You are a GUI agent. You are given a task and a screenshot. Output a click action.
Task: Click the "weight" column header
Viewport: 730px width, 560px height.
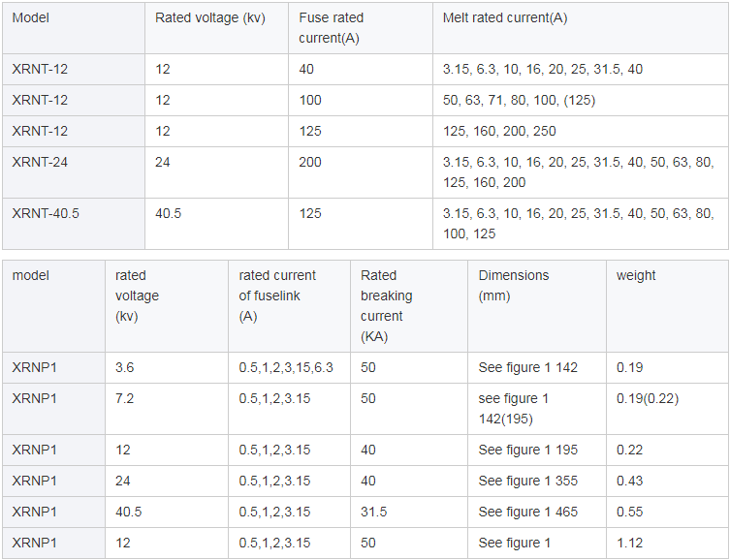pyautogui.click(x=636, y=275)
